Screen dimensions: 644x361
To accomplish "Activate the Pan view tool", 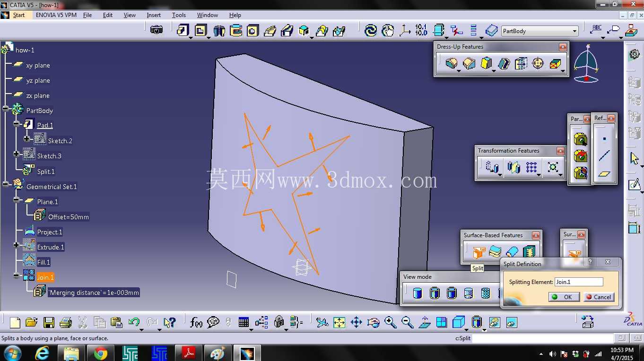I will click(356, 322).
